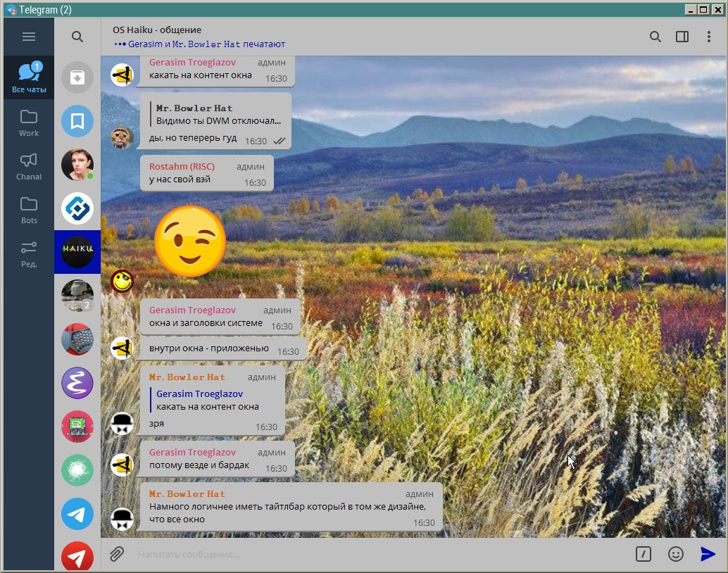Viewport: 728px width, 573px height.
Task: Click Mr. Bowler Hat name above quoted Gerasim
Action: coord(187,377)
